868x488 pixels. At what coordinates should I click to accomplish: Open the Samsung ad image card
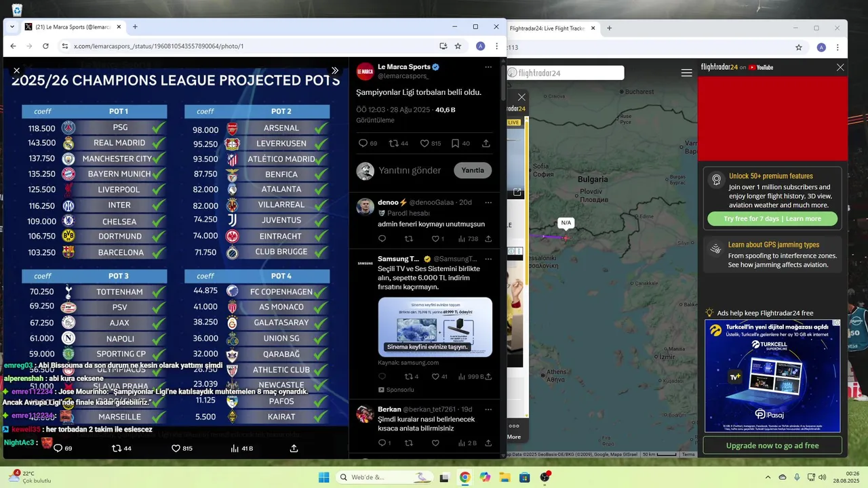pos(435,327)
